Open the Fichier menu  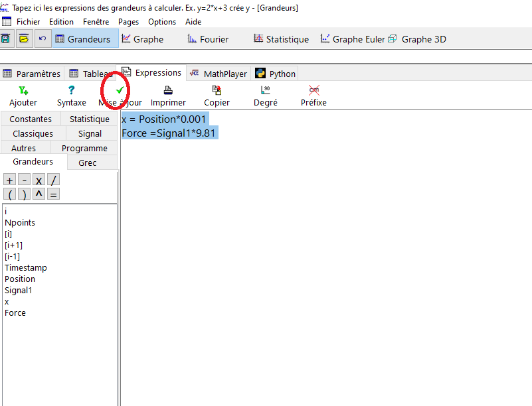tap(28, 22)
